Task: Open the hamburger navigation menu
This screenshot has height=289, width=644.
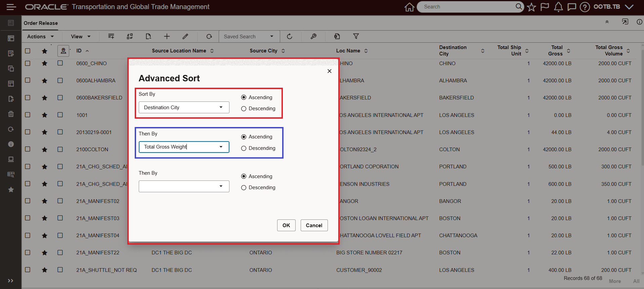Action: (x=11, y=7)
